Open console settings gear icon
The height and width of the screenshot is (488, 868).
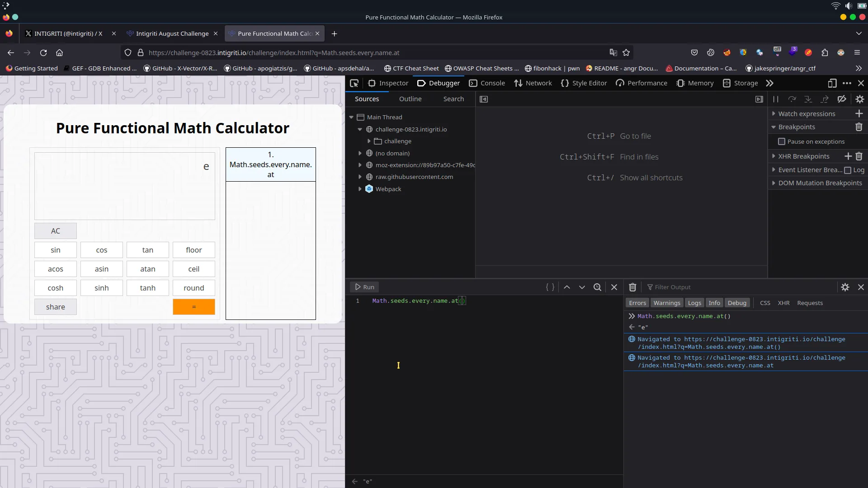pos(845,287)
